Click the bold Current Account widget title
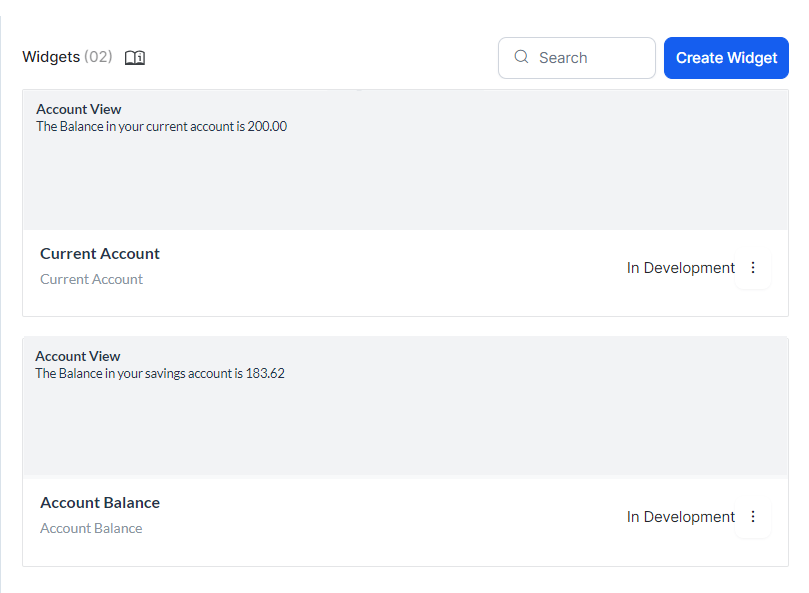Viewport: 809px width, 593px height. pyautogui.click(x=100, y=254)
